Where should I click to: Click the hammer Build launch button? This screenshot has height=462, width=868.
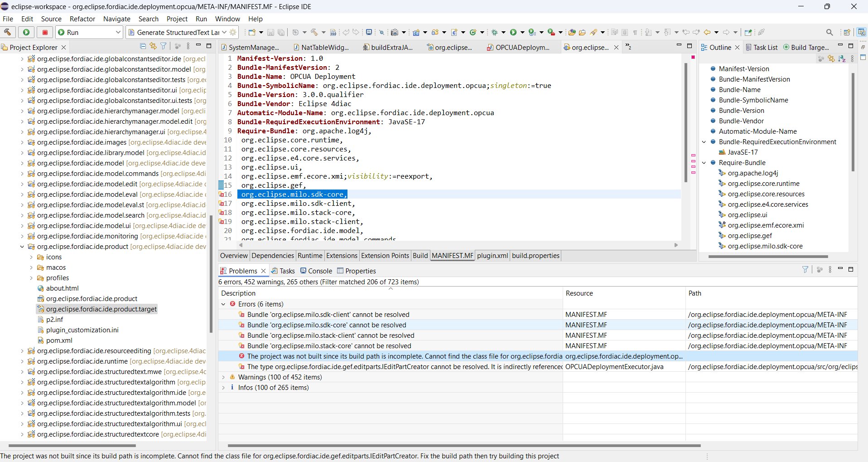click(8, 32)
